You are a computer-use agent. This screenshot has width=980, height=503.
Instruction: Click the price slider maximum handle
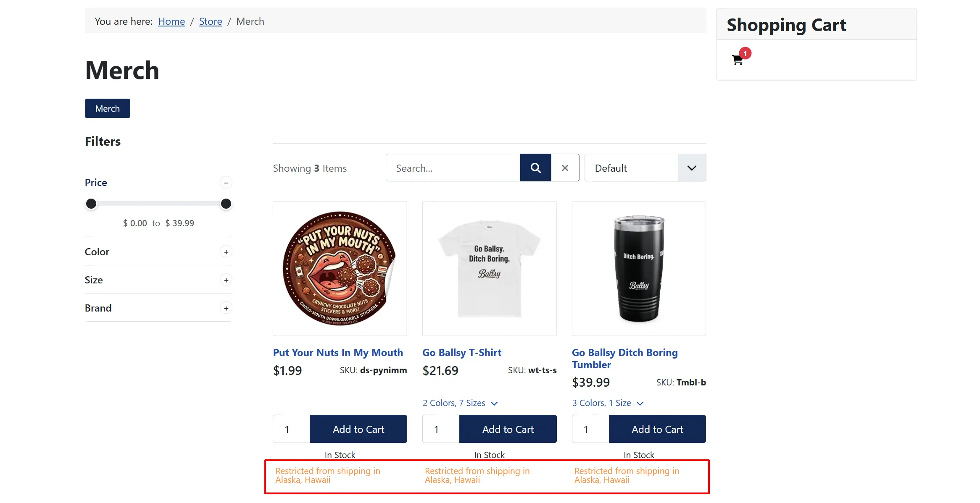click(x=226, y=204)
